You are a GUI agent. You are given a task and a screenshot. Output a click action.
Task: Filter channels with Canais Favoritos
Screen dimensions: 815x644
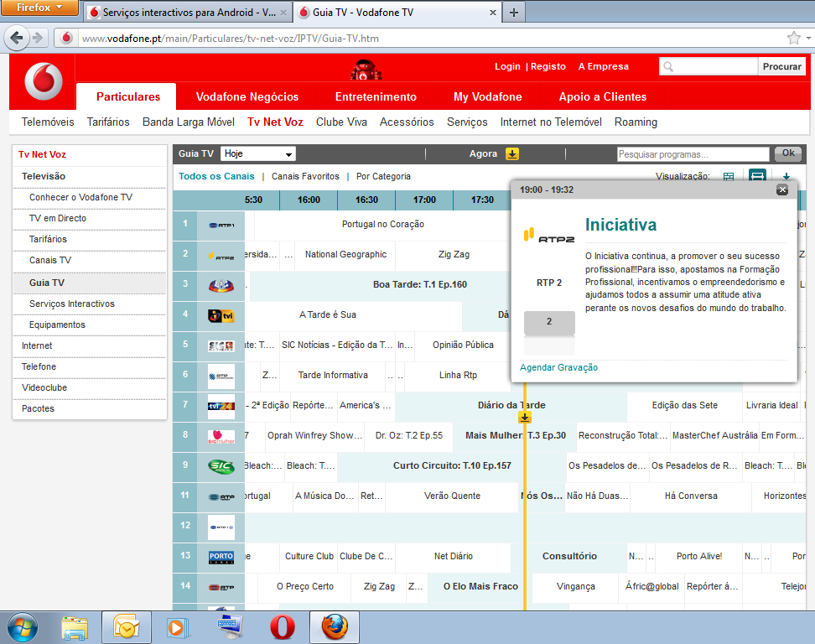coord(305,177)
